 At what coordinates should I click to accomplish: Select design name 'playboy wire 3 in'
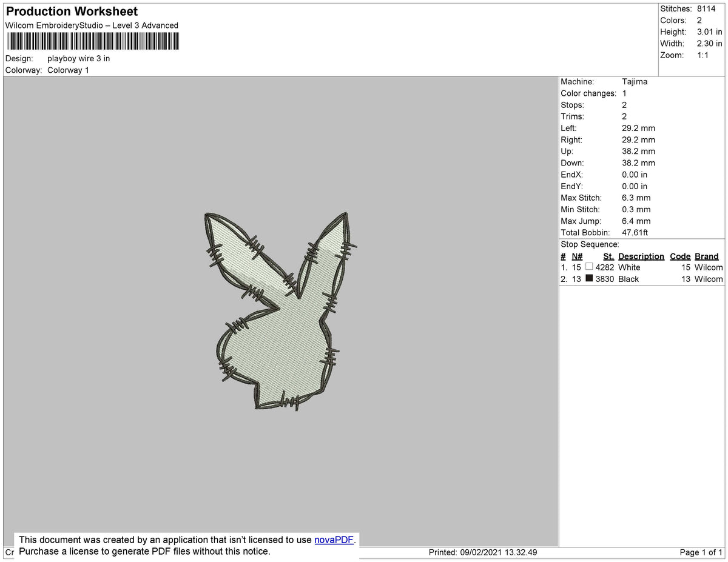pyautogui.click(x=79, y=59)
